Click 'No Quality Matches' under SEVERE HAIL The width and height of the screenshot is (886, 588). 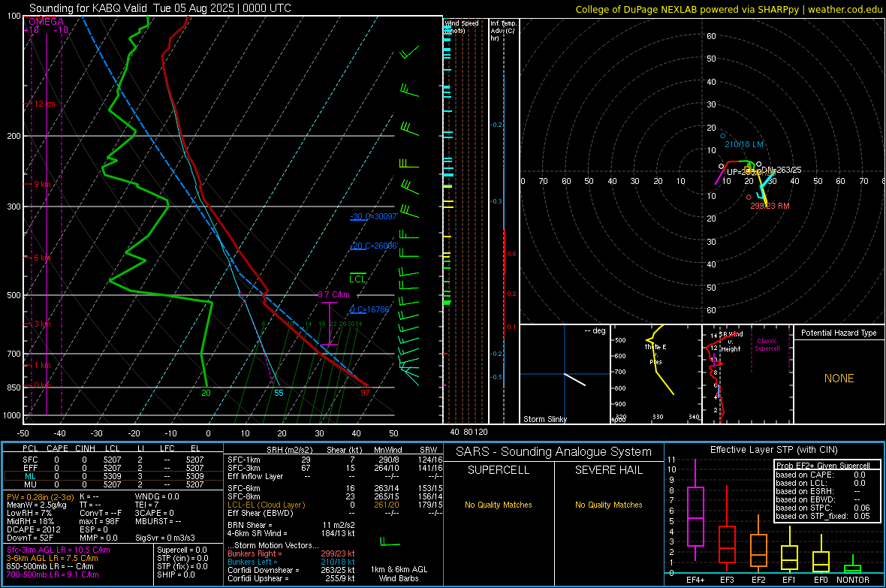click(608, 505)
